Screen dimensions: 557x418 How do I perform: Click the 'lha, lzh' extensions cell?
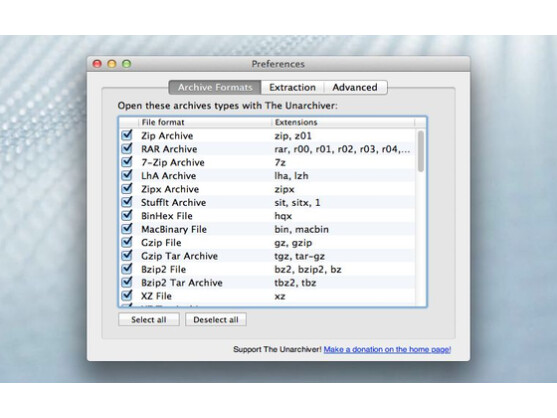[291, 176]
